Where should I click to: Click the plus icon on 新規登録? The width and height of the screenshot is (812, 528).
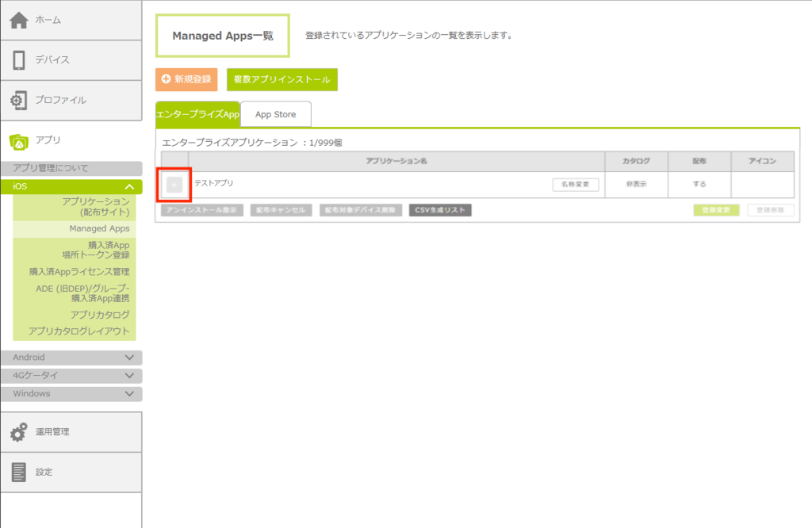point(167,79)
